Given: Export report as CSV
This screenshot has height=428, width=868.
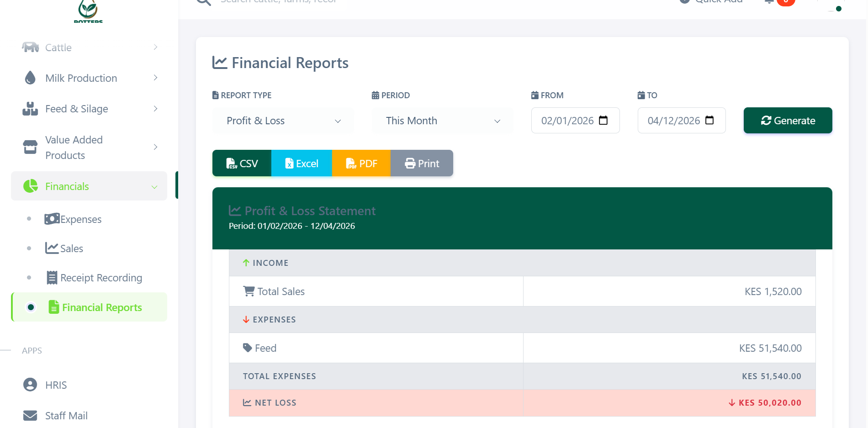Looking at the screenshot, I should 242,164.
